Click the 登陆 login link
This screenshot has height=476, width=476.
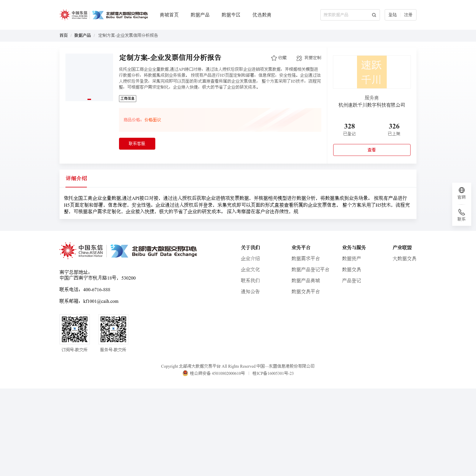(x=392, y=15)
